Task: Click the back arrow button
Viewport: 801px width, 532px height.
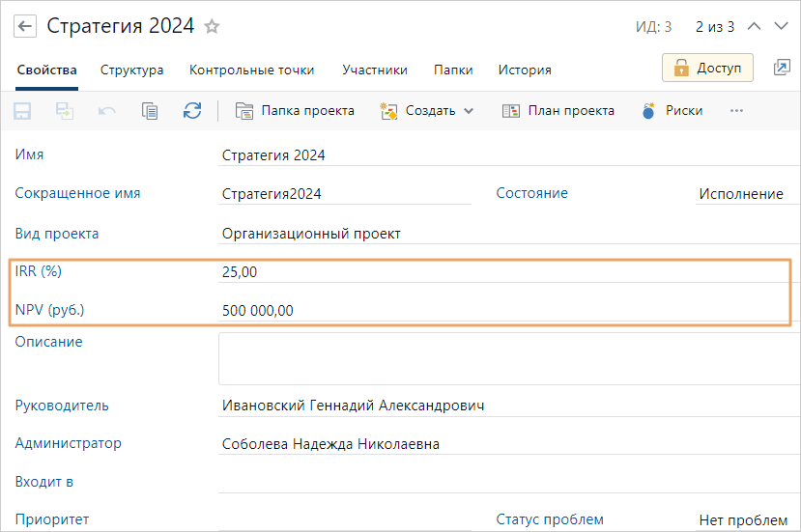Action: coord(26,26)
